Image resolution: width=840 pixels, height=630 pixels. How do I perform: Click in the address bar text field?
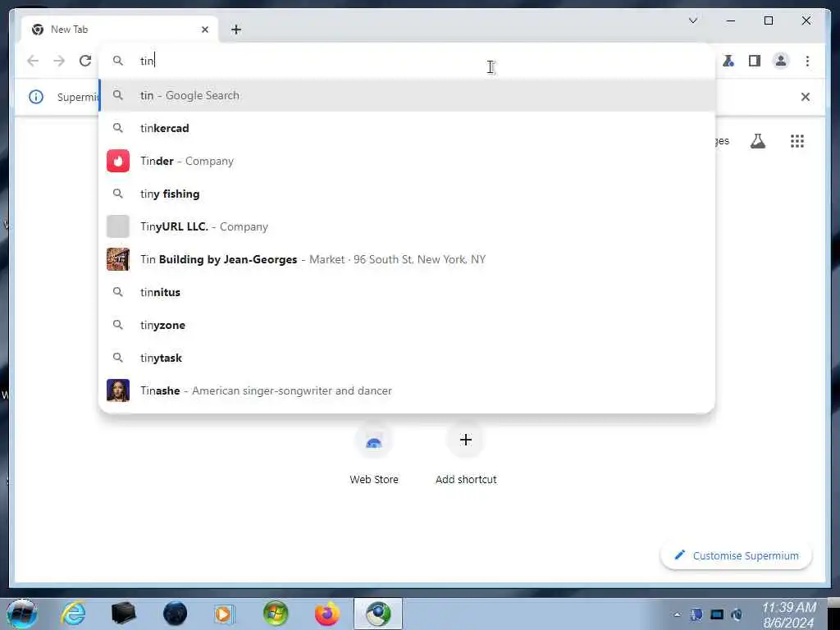click(x=407, y=61)
